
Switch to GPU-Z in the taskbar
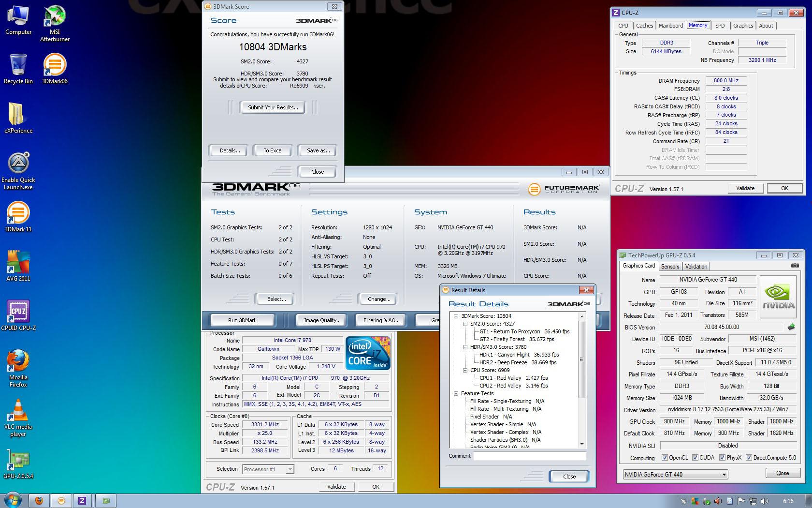coord(106,501)
